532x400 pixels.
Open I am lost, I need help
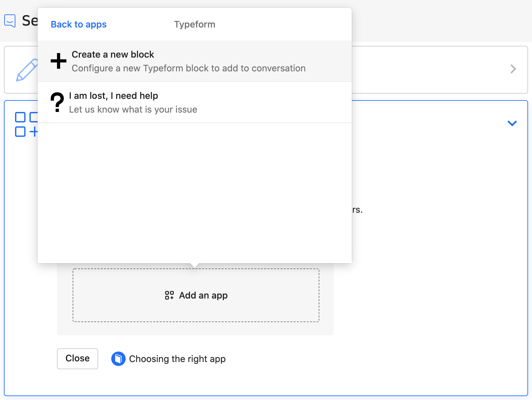pyautogui.click(x=195, y=102)
